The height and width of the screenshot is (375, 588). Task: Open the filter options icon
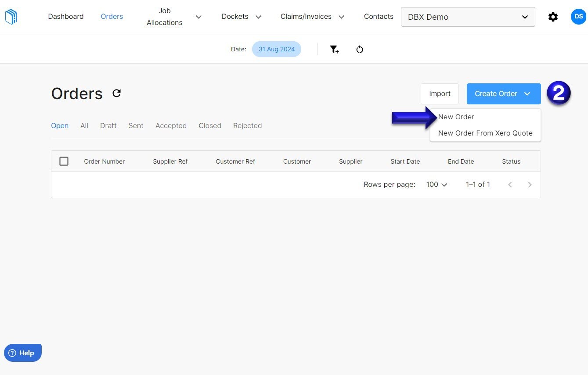pos(334,49)
